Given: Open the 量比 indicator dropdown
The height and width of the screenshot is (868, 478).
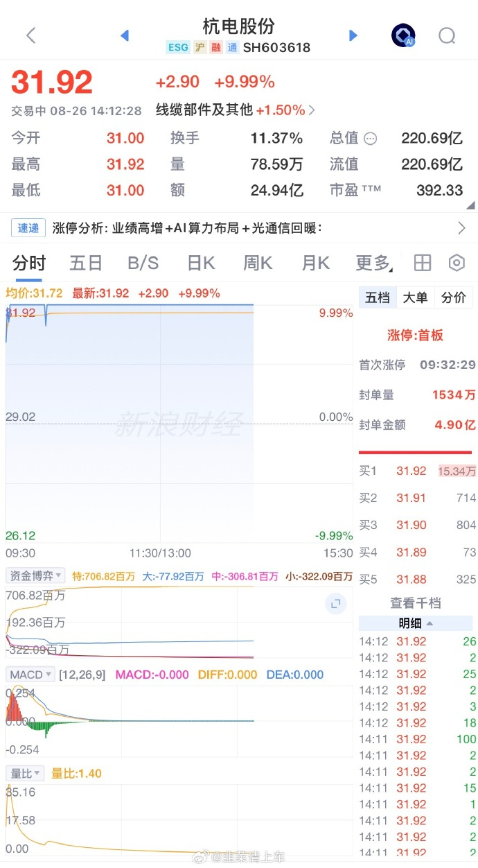Looking at the screenshot, I should click(x=26, y=773).
